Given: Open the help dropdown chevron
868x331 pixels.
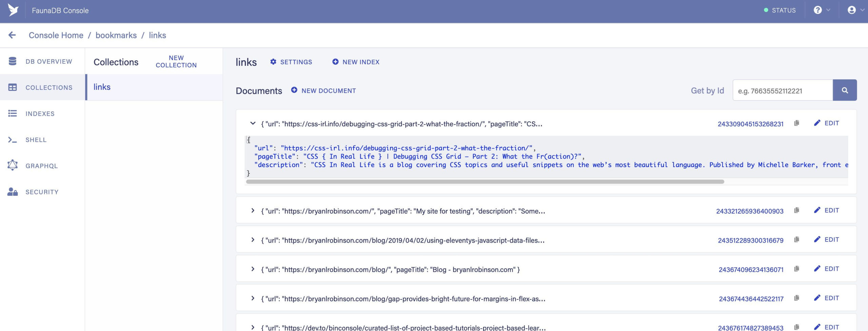Looking at the screenshot, I should pyautogui.click(x=828, y=10).
